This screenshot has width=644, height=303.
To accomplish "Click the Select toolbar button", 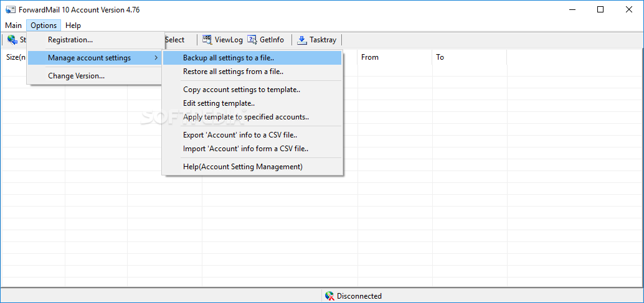I will point(174,40).
